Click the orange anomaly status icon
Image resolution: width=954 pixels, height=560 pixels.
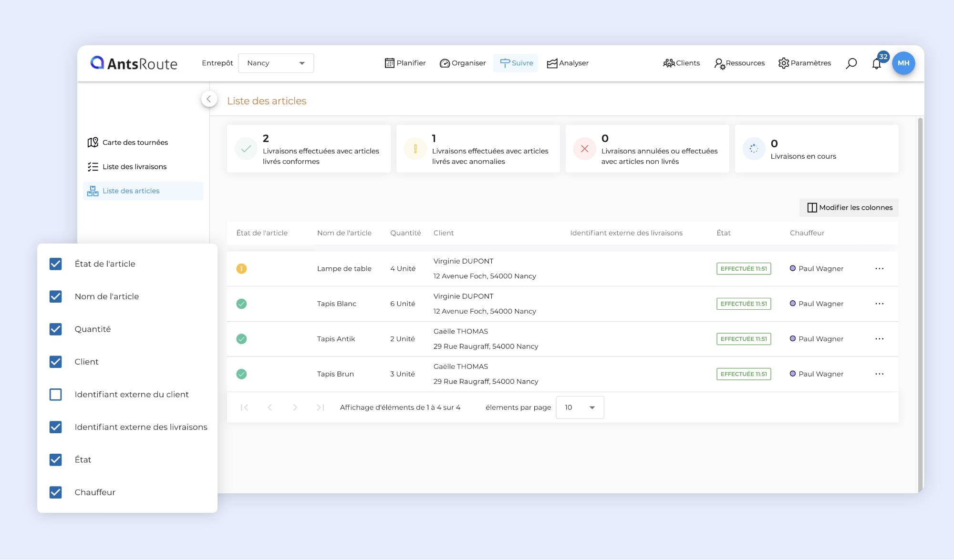coord(241,269)
